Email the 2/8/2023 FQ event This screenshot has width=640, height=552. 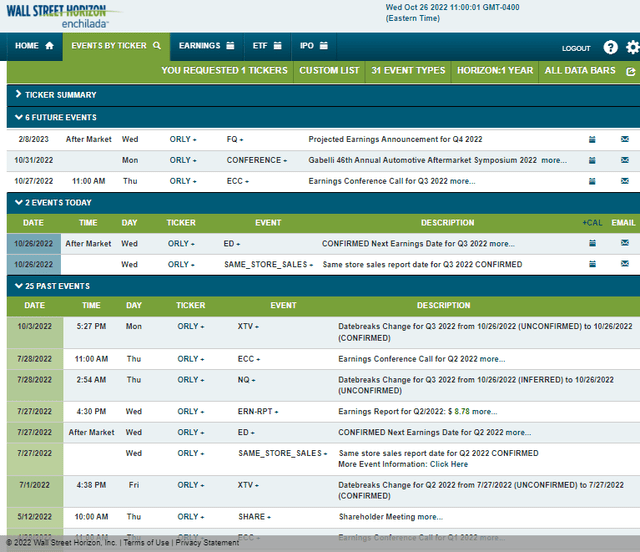tap(624, 139)
